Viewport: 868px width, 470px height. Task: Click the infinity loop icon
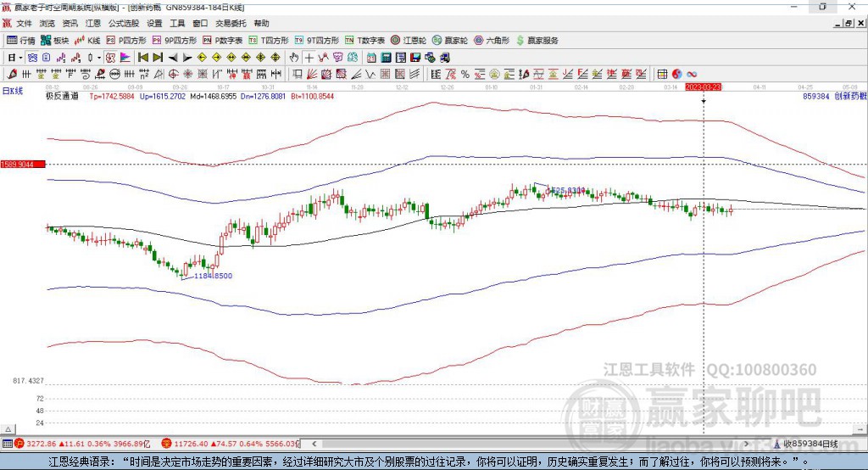[692, 74]
